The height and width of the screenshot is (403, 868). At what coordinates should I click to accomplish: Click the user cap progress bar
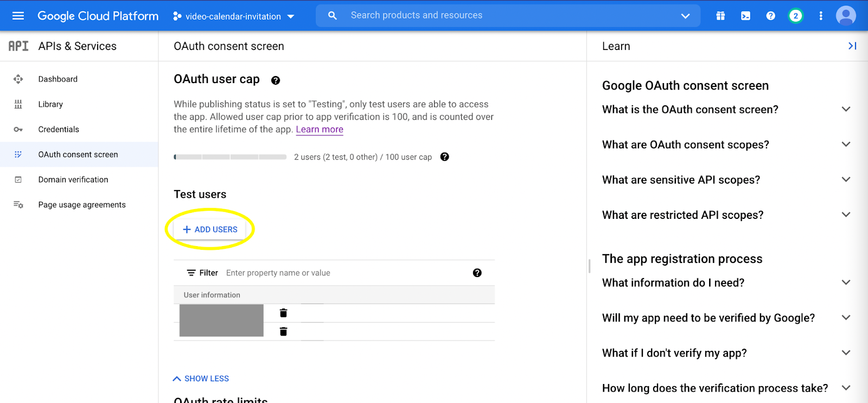[x=230, y=157]
